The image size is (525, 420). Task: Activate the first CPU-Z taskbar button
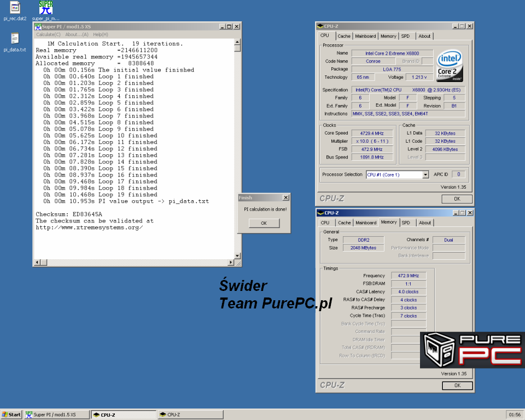coord(124,415)
